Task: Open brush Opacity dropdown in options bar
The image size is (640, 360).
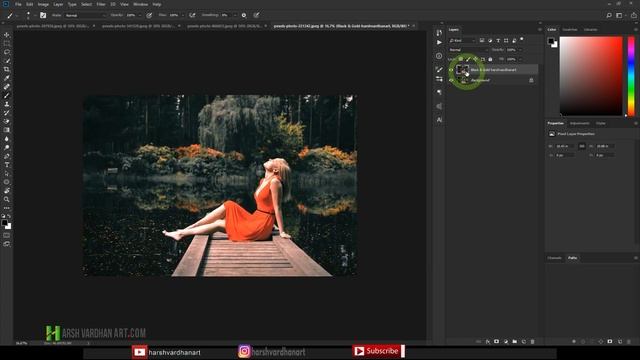Action: (140, 15)
